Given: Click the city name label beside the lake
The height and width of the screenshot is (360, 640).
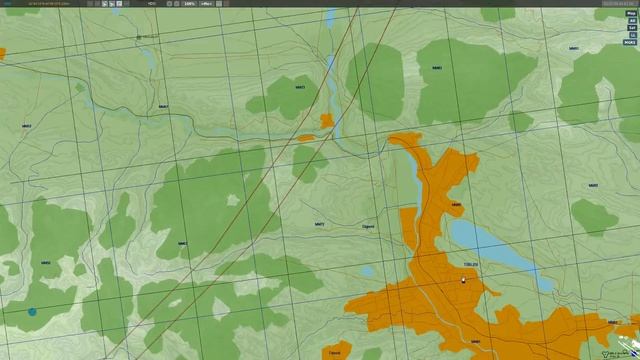Looking at the screenshot, I should 471,265.
